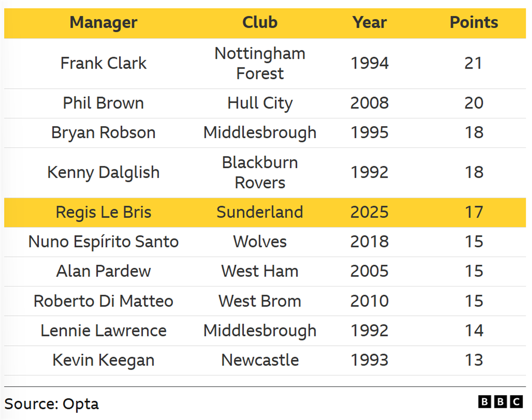Click the Nottingham Forest club cell
This screenshot has width=532, height=420.
tap(260, 63)
